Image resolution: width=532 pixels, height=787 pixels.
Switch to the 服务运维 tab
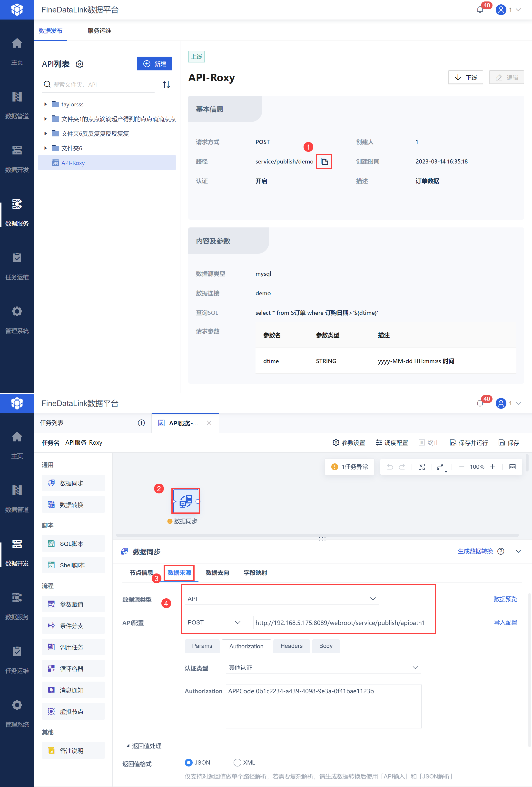pyautogui.click(x=99, y=31)
